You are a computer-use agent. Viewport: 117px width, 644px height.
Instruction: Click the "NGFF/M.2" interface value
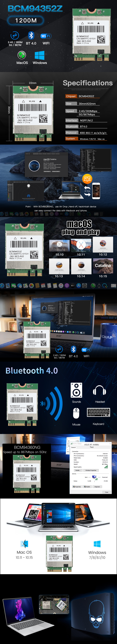86,121
